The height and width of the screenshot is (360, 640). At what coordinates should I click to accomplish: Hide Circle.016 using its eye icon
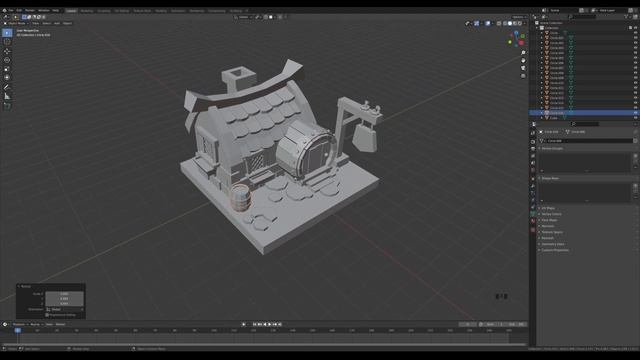[x=636, y=113]
